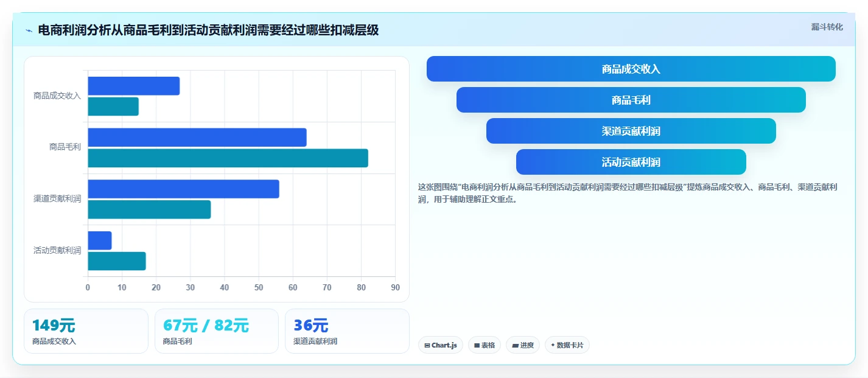Click the 表格 tag chip
868x378 pixels.
pos(485,345)
